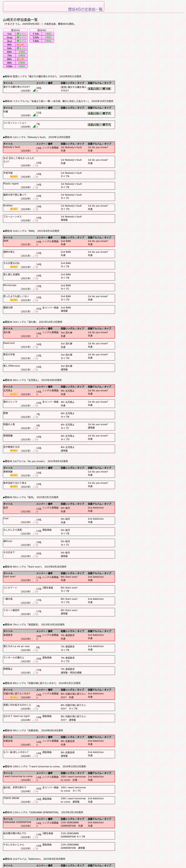Expand member list arrow for 僕のジレンマ
The image size is (186, 868).
coord(37,406)
